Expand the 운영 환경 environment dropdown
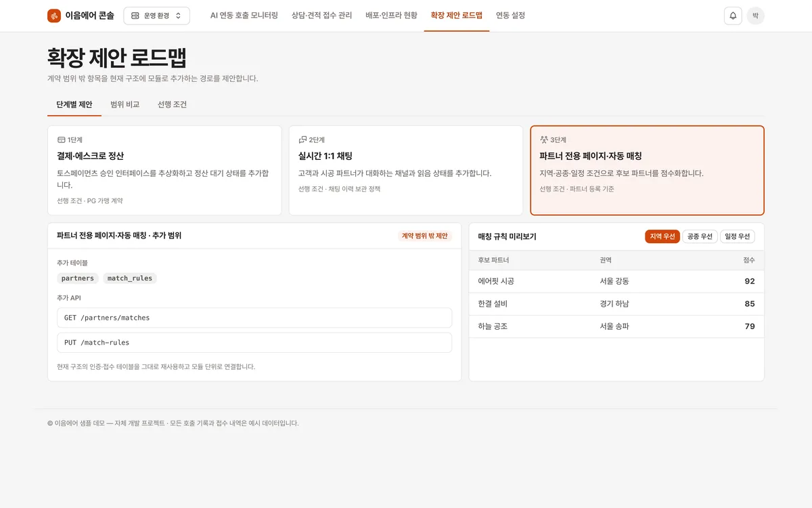 156,16
